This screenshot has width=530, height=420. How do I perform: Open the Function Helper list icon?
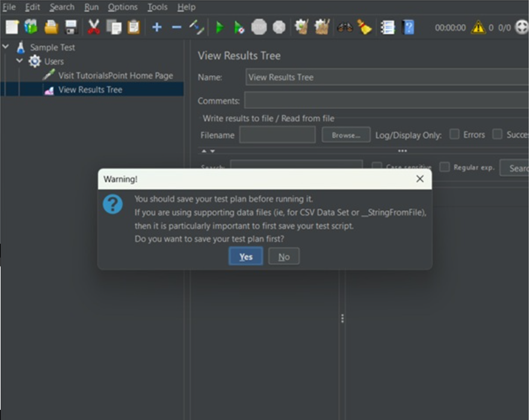point(388,27)
